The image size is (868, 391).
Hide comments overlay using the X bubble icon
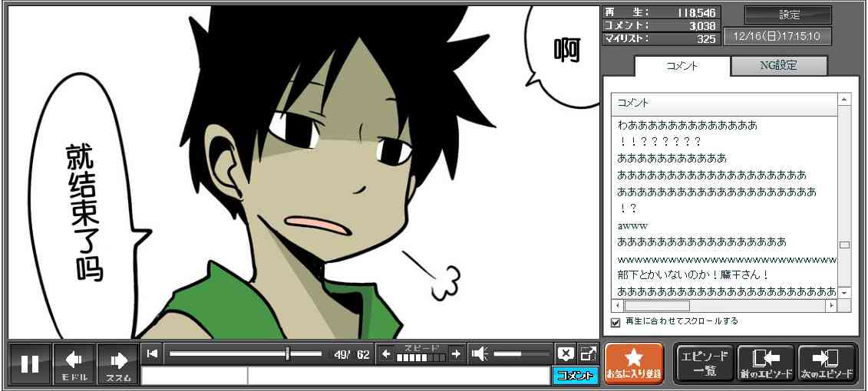click(x=566, y=353)
